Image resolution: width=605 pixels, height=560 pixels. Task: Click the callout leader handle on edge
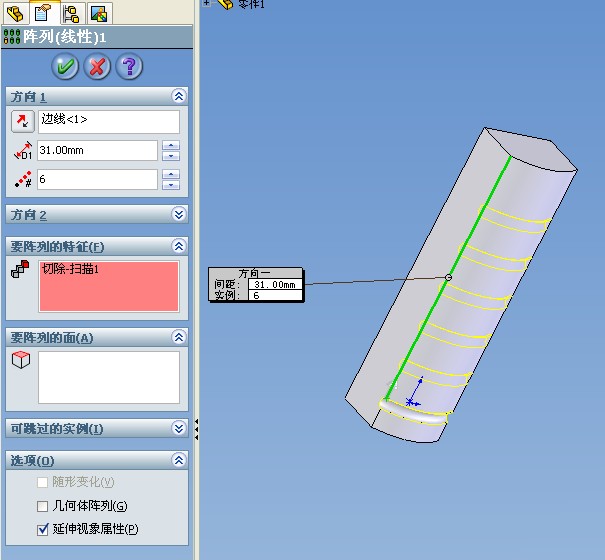(448, 277)
